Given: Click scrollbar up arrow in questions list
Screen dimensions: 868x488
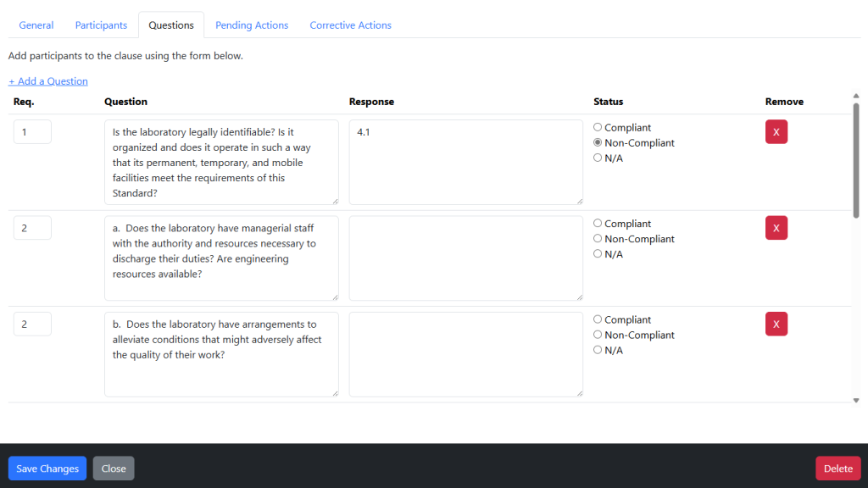Looking at the screenshot, I should (x=856, y=97).
